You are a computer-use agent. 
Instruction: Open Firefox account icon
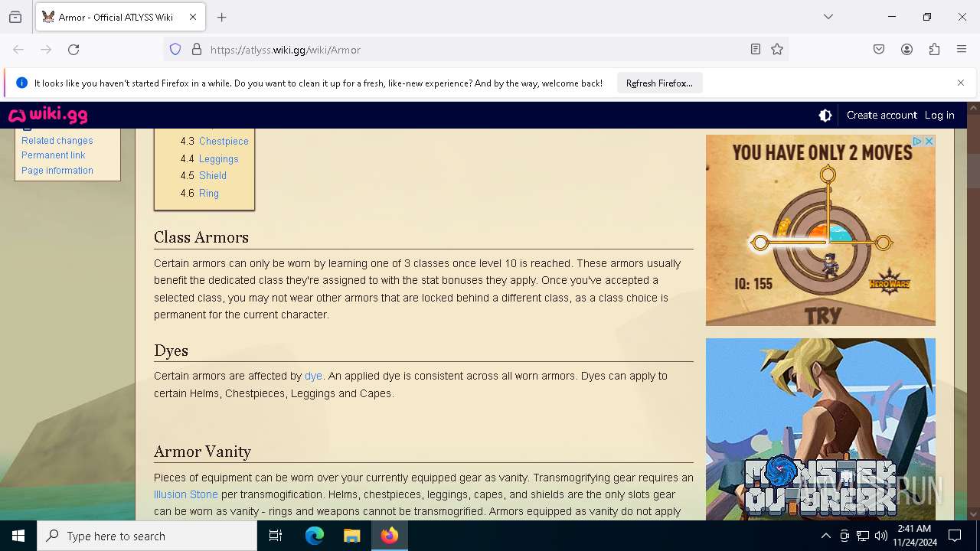point(906,50)
